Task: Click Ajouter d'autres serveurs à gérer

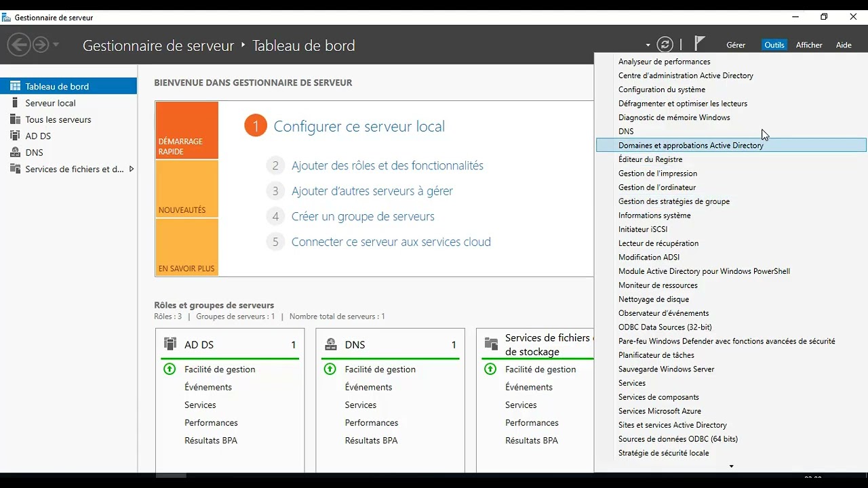Action: pyautogui.click(x=372, y=191)
